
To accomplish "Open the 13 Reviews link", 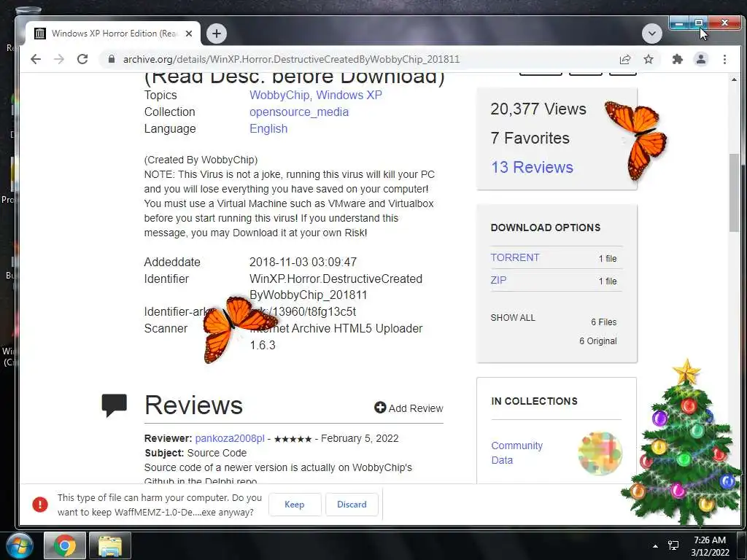I will pyautogui.click(x=532, y=167).
